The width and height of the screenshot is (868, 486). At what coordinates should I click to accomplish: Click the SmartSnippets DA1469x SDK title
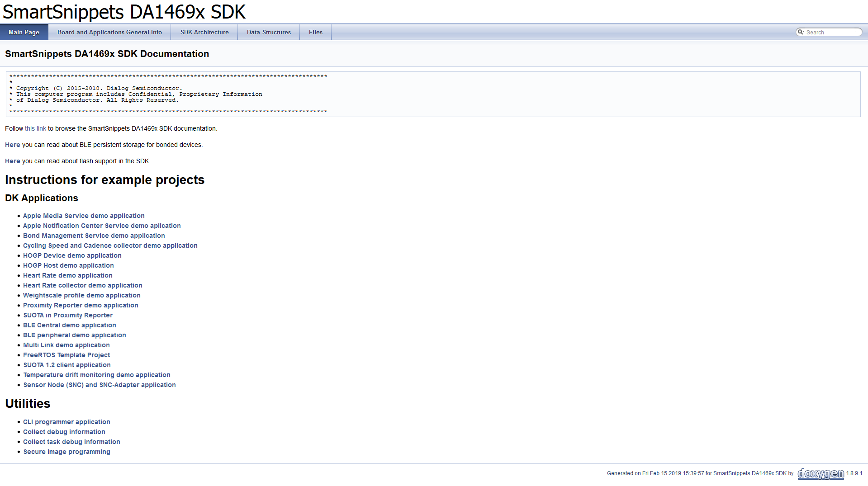124,12
